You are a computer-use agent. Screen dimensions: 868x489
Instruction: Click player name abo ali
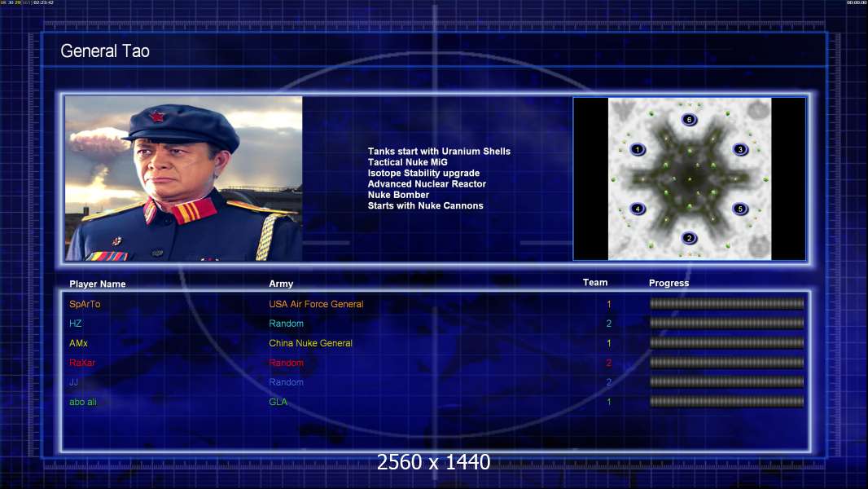point(83,402)
